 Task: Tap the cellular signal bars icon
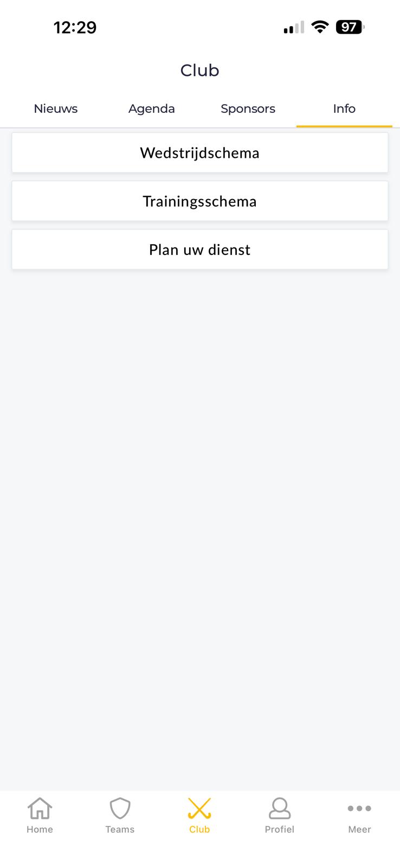[x=293, y=28]
